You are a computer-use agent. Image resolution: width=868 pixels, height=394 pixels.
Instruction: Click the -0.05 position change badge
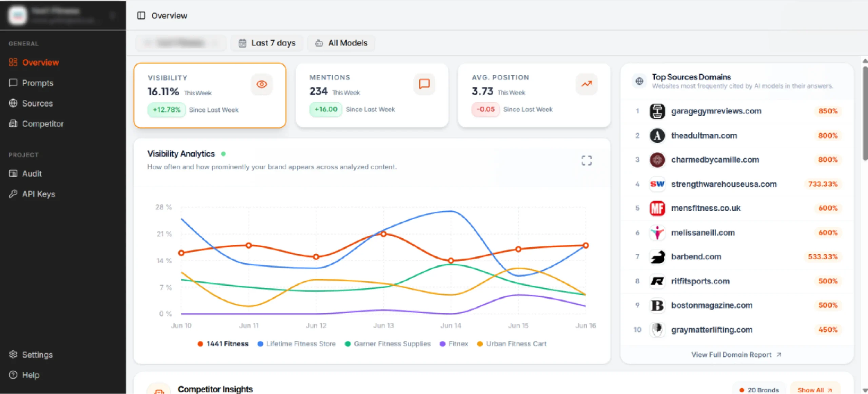(x=486, y=109)
